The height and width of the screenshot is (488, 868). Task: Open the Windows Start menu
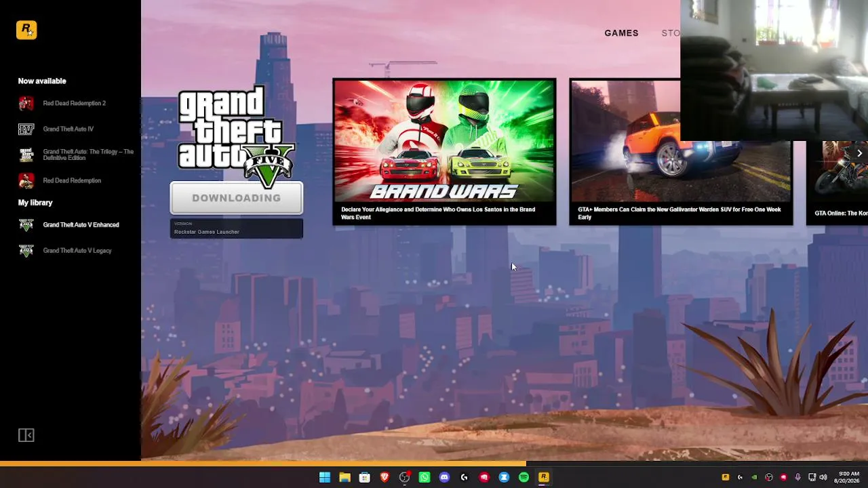point(325,477)
